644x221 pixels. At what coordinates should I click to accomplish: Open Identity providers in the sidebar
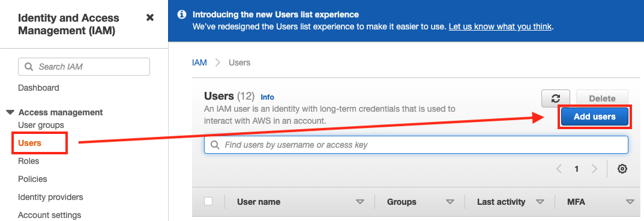point(50,197)
